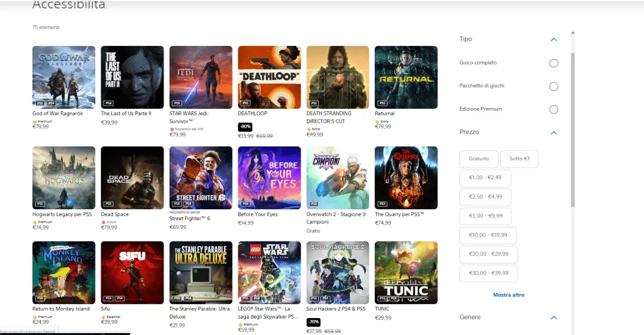Click the DEATHLOOP -80% discount badge

click(245, 127)
